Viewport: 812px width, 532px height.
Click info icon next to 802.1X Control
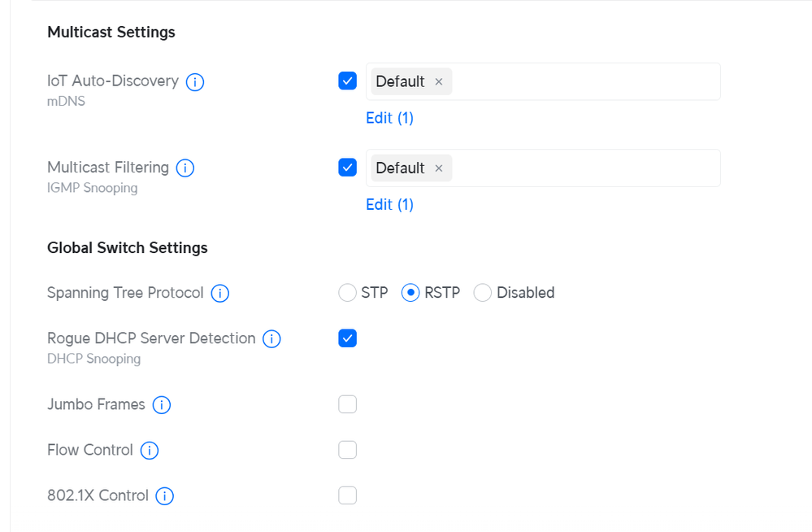[165, 496]
